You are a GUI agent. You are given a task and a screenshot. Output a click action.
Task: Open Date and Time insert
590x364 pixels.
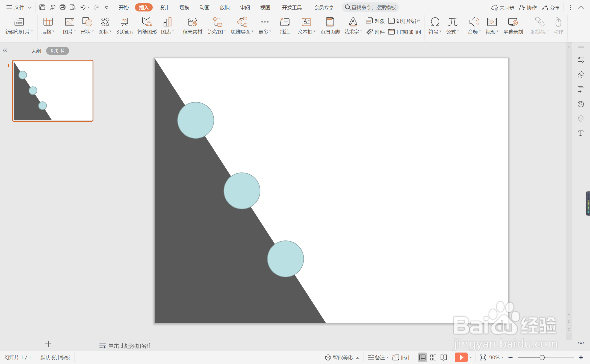[x=405, y=32]
